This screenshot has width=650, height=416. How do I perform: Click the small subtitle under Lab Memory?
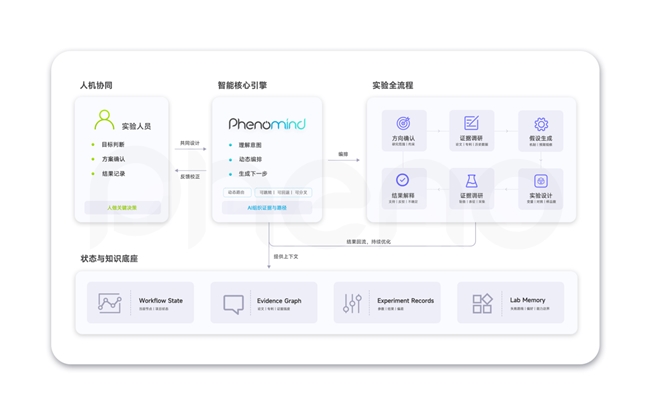530,308
